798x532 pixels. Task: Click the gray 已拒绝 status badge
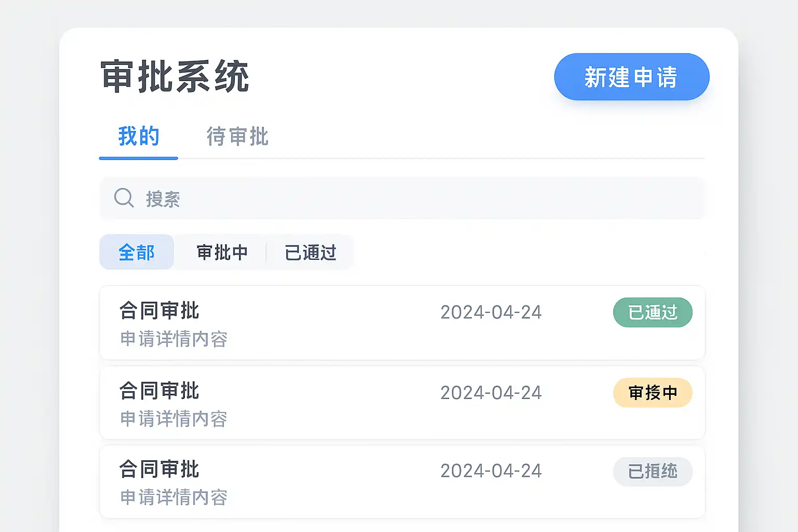click(x=653, y=472)
